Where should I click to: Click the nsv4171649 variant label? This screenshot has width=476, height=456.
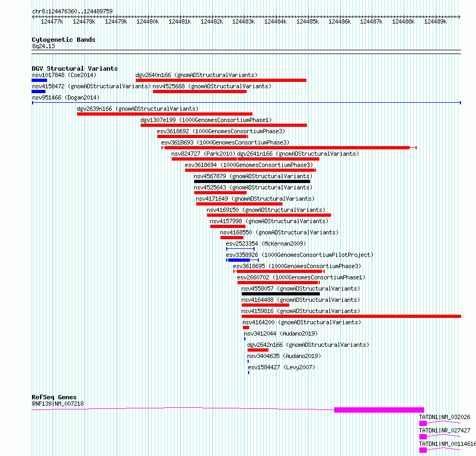255,199
